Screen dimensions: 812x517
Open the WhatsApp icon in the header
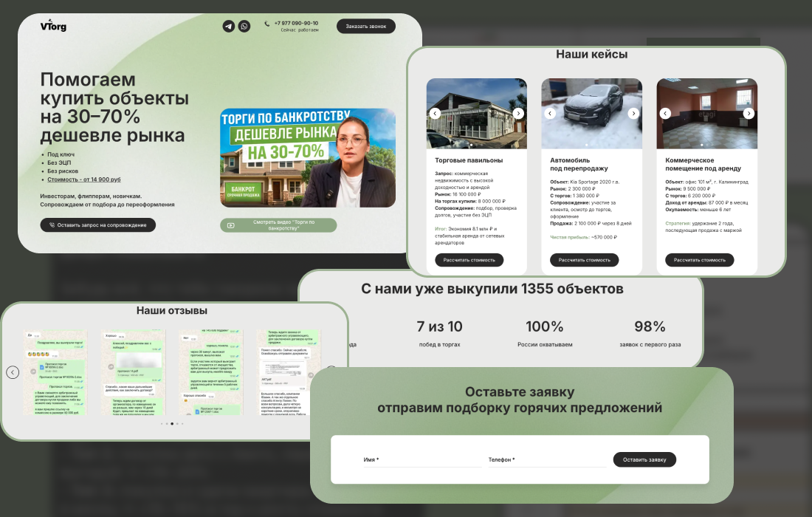coord(244,26)
